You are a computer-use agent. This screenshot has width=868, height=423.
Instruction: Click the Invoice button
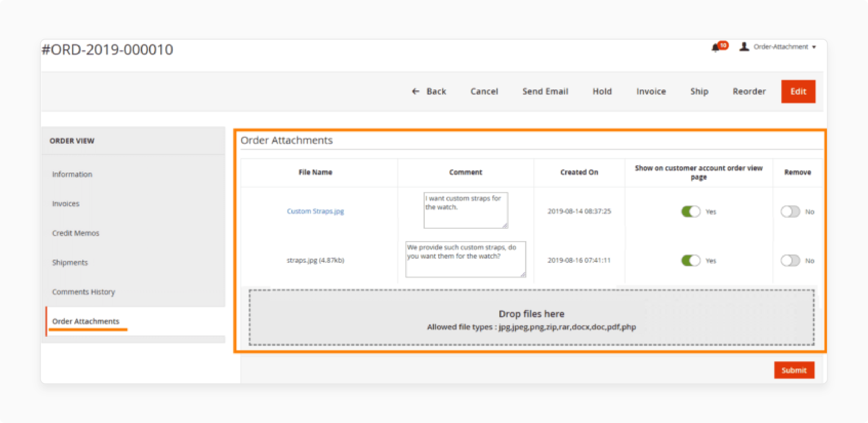coord(651,91)
